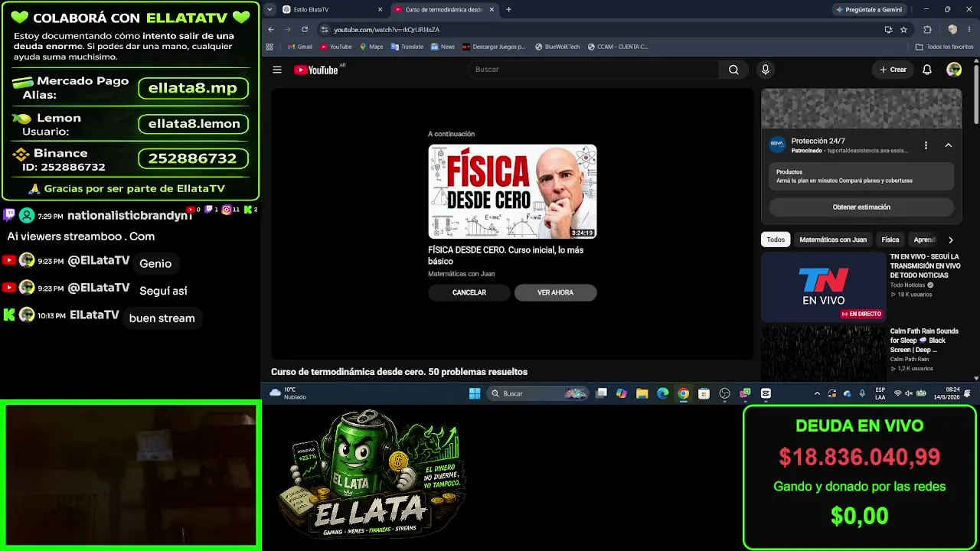Screen dimensions: 980x551
Task: Open the YouTube guide hamburger menu
Action: pyautogui.click(x=277, y=70)
